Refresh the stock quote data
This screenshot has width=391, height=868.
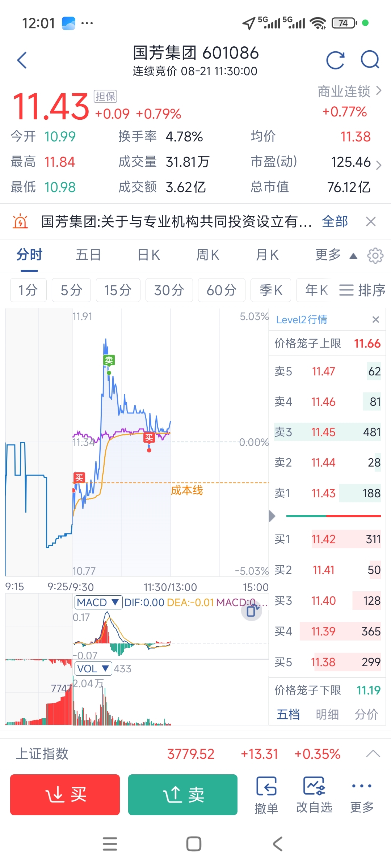click(335, 60)
